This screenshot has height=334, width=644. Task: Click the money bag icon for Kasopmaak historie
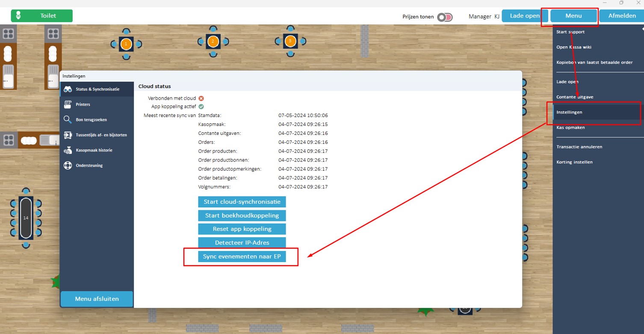tap(68, 150)
